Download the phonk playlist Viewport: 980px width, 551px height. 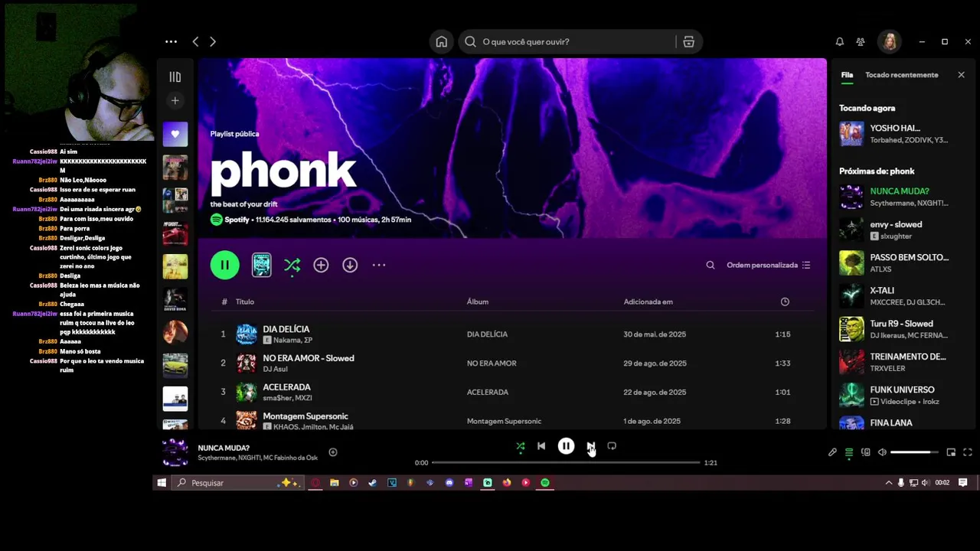350,265
